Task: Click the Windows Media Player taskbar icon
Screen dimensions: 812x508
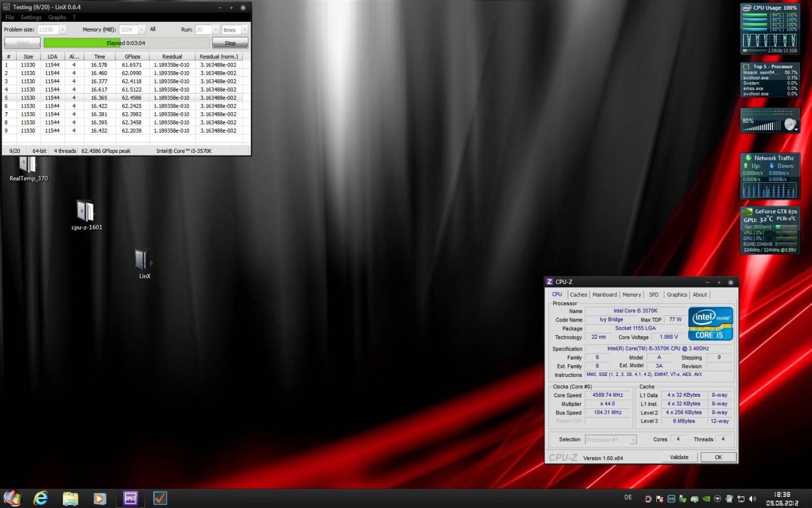Action: [x=100, y=498]
